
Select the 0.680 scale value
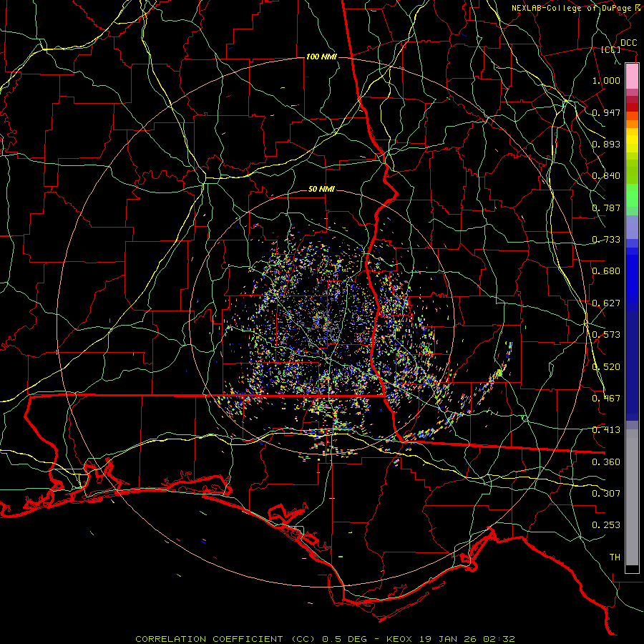click(606, 271)
